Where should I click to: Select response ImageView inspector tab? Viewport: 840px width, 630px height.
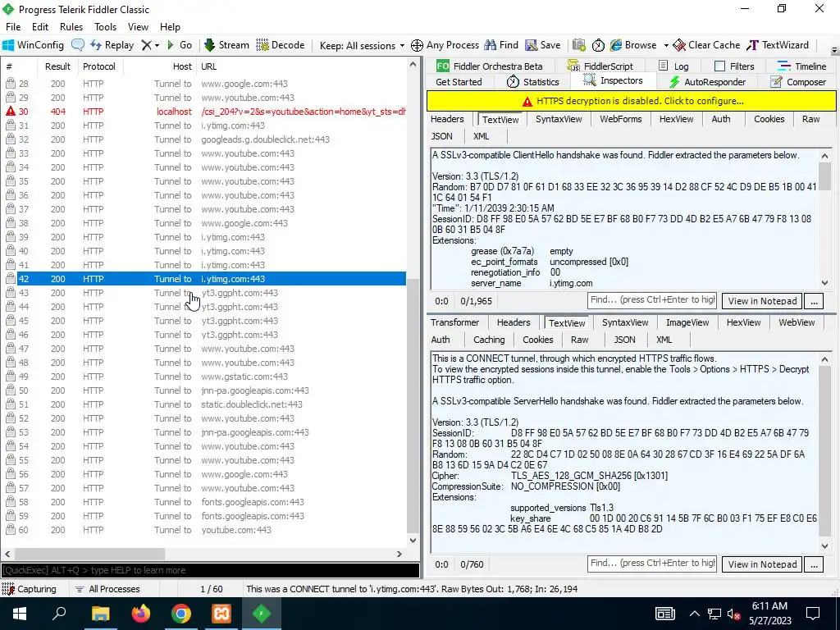coord(687,322)
